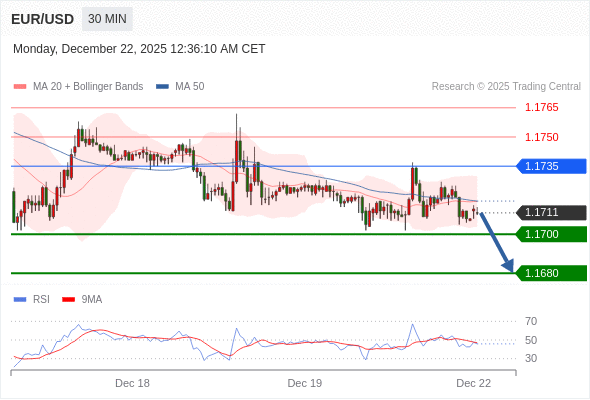Click the chart date and time line

[x=139, y=49]
